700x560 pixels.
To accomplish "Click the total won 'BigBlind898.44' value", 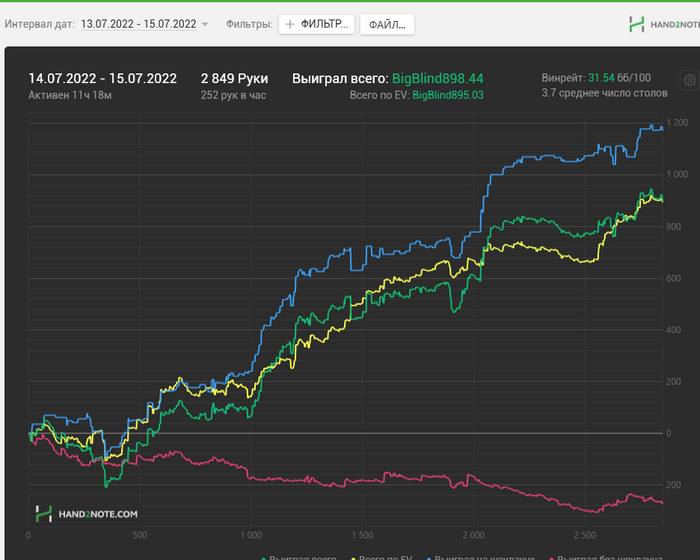I will click(438, 79).
